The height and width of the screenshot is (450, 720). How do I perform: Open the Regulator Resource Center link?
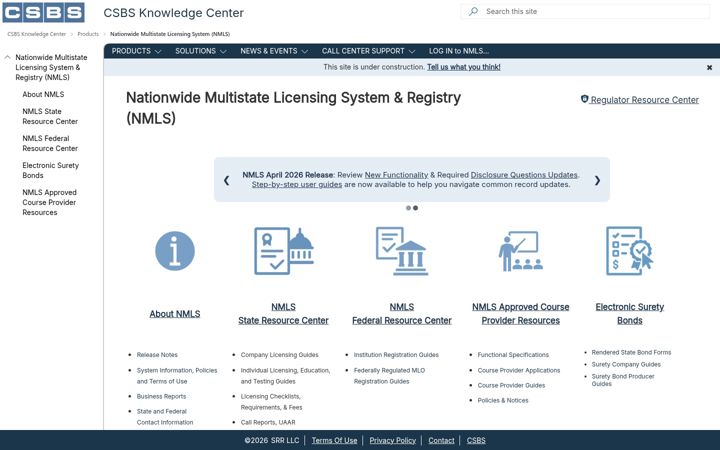644,100
